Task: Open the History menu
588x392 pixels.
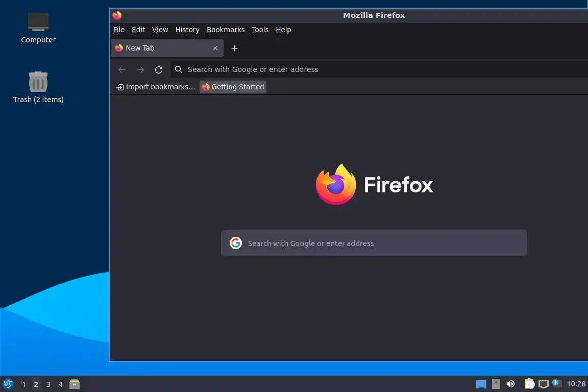Action: [x=187, y=30]
